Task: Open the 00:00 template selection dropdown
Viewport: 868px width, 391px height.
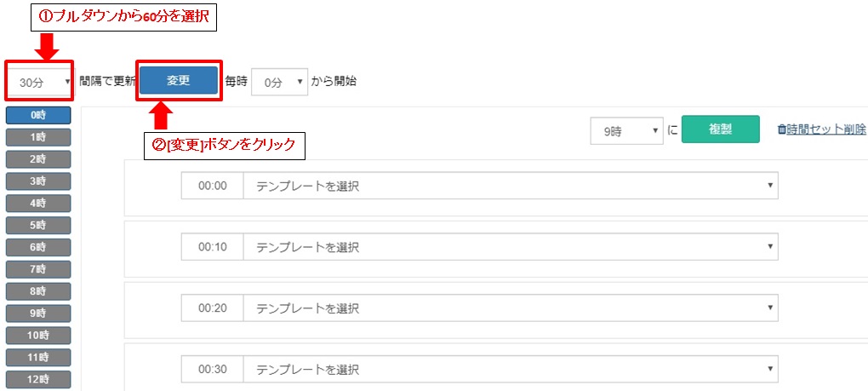Action: click(511, 186)
